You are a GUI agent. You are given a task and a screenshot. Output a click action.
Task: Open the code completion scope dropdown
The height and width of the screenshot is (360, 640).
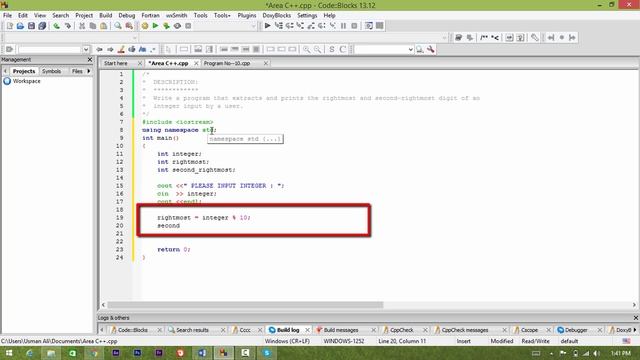pyautogui.click(x=134, y=38)
